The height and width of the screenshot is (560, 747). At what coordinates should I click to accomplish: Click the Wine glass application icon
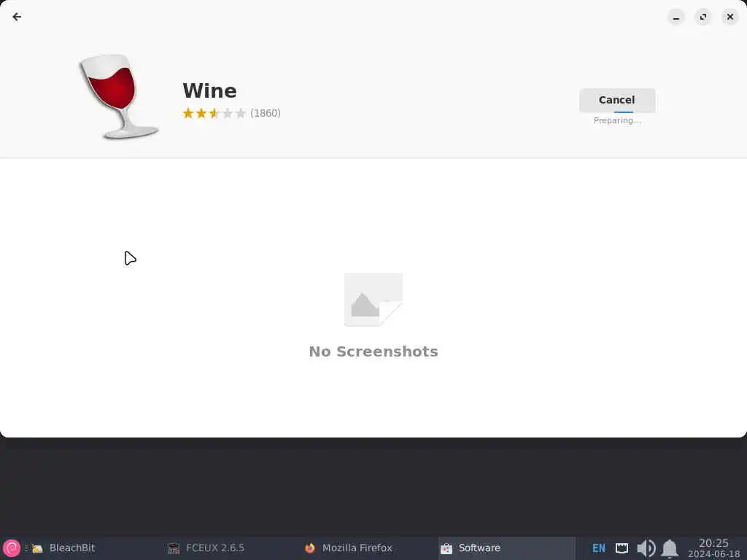pos(118,96)
